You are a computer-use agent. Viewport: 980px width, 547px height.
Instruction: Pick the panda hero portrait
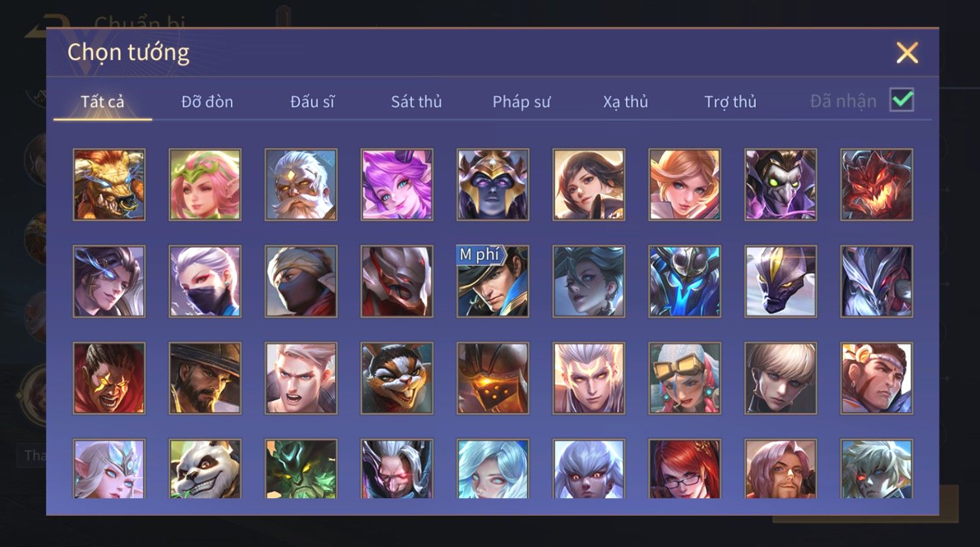pos(205,469)
